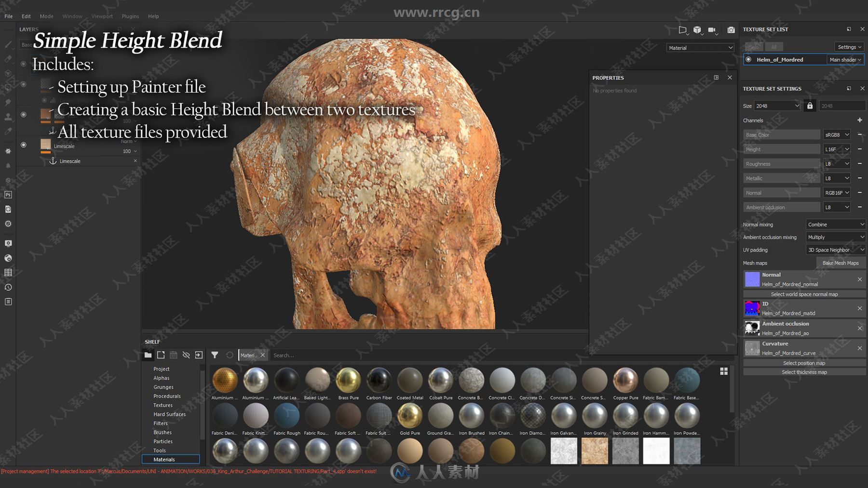Select the Brass Pure material thumbnail

coord(348,381)
